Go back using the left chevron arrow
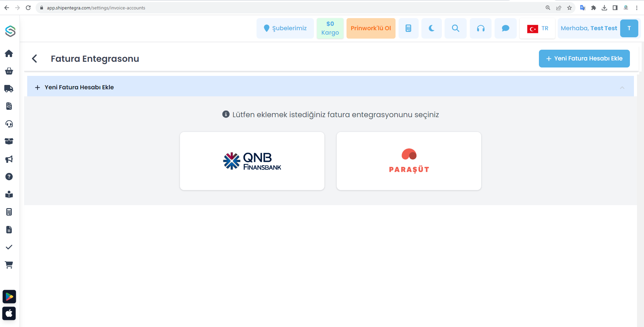Viewport: 644px width, 327px height. tap(34, 59)
